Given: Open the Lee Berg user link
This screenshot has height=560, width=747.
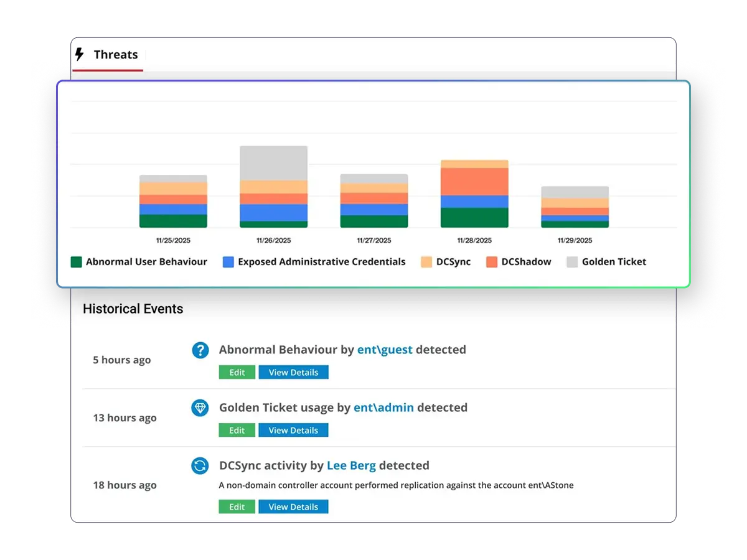Looking at the screenshot, I should (x=351, y=465).
